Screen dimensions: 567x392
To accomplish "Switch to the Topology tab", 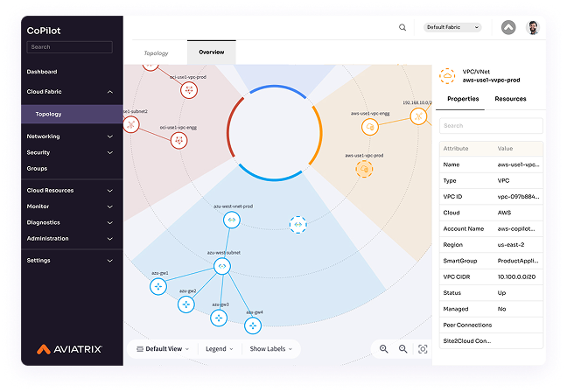I will click(156, 53).
